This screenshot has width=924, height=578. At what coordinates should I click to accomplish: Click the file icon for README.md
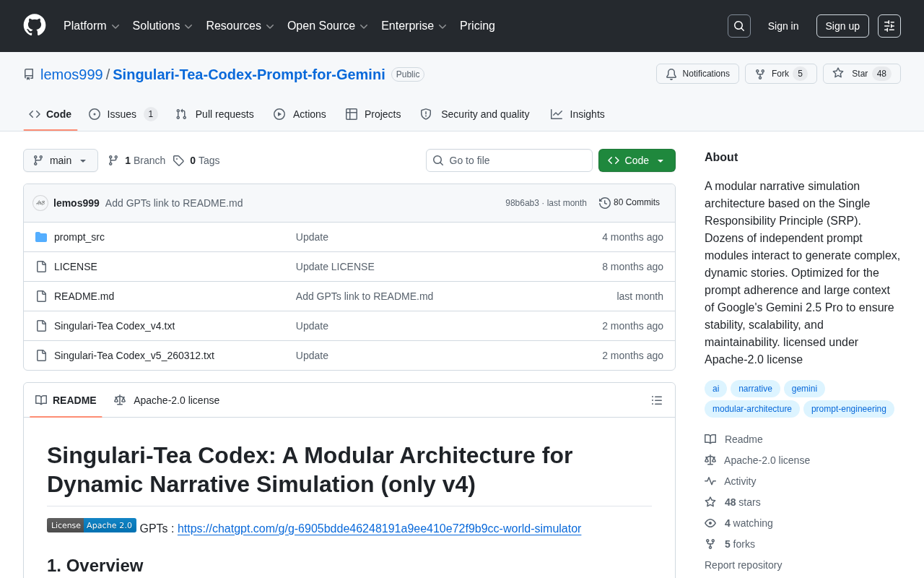pyautogui.click(x=41, y=296)
